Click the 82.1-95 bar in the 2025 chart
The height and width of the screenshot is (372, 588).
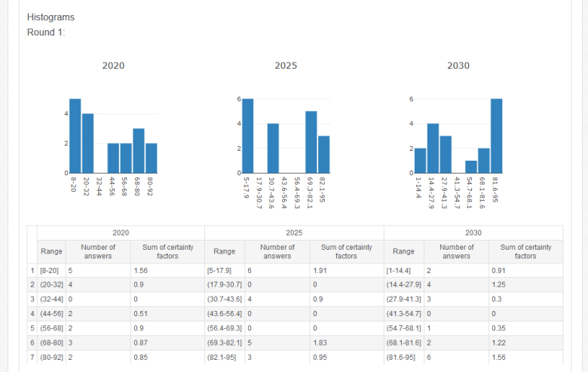[323, 155]
